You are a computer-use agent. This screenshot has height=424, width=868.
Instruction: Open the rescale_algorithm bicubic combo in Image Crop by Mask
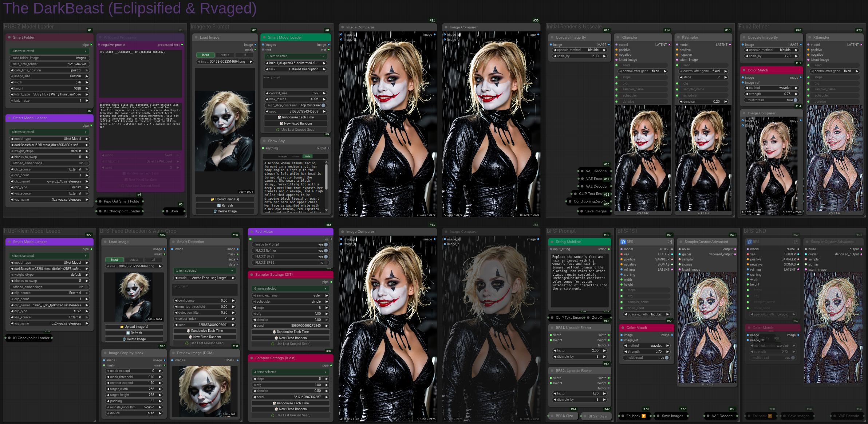(x=134, y=407)
